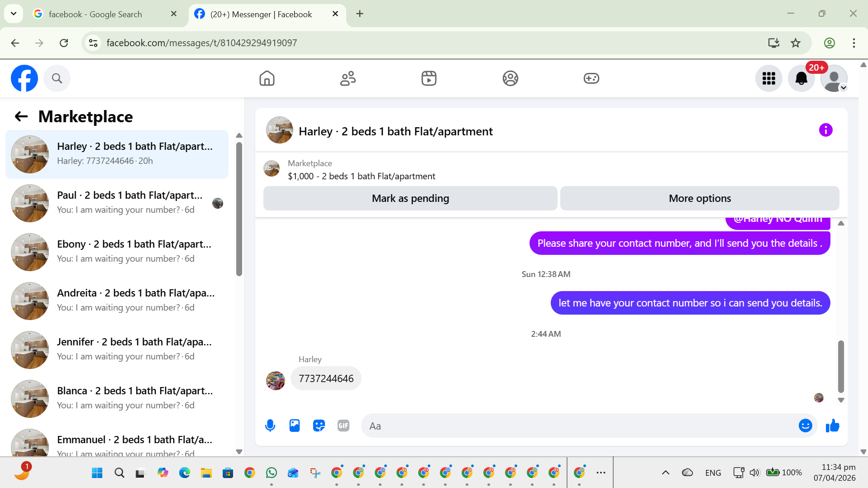868x488 pixels.
Task: Open Facebook search icon
Action: 57,78
